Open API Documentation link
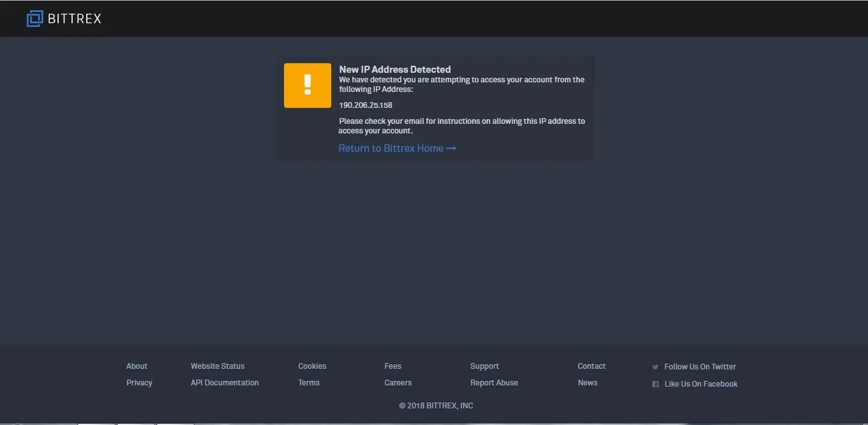This screenshot has height=425, width=868. (x=224, y=383)
